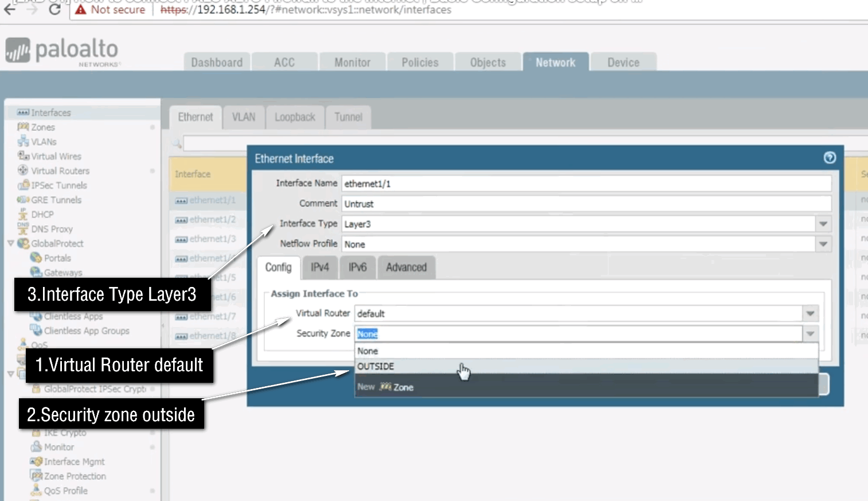Open Virtual Routers in the sidebar
The image size is (868, 501).
pyautogui.click(x=60, y=171)
